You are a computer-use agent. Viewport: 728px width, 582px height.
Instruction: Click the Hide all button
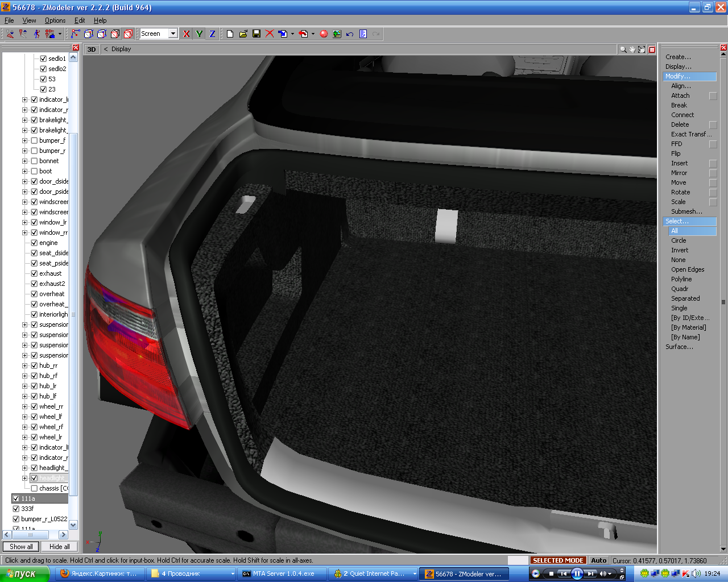click(x=59, y=547)
